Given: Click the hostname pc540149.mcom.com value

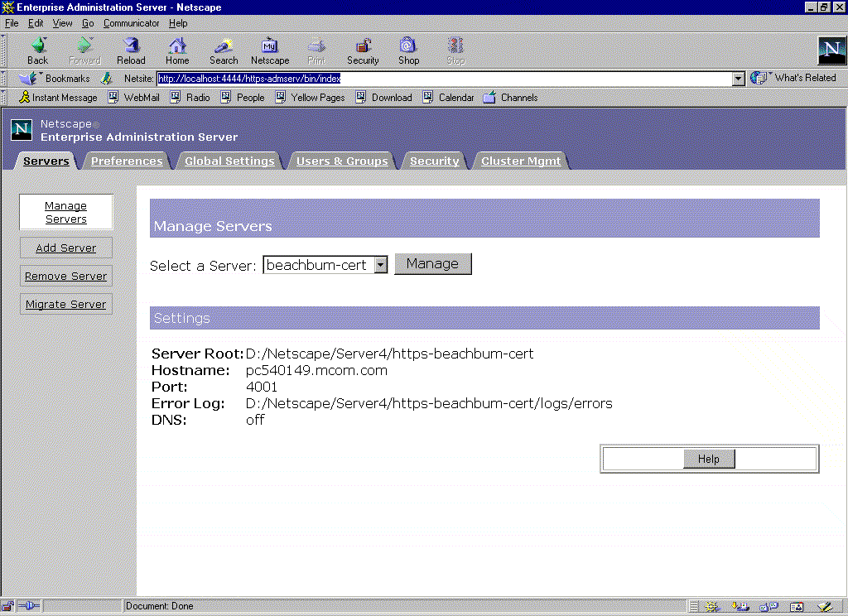Looking at the screenshot, I should [x=316, y=370].
